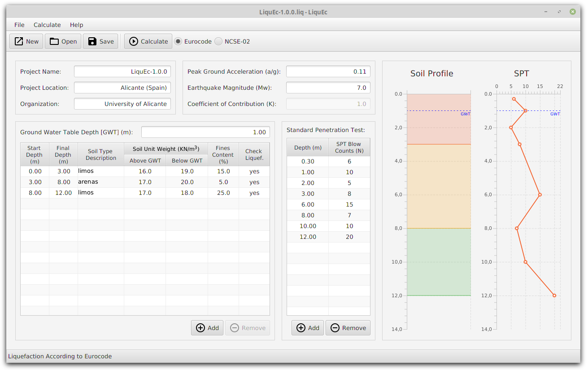588x370 pixels.
Task: Remove the selected SPT row
Action: pos(348,328)
